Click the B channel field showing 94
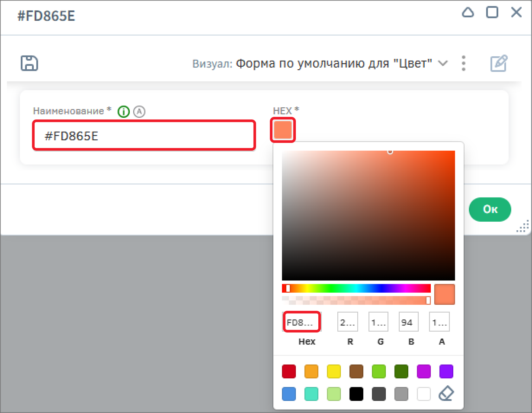 (x=408, y=322)
